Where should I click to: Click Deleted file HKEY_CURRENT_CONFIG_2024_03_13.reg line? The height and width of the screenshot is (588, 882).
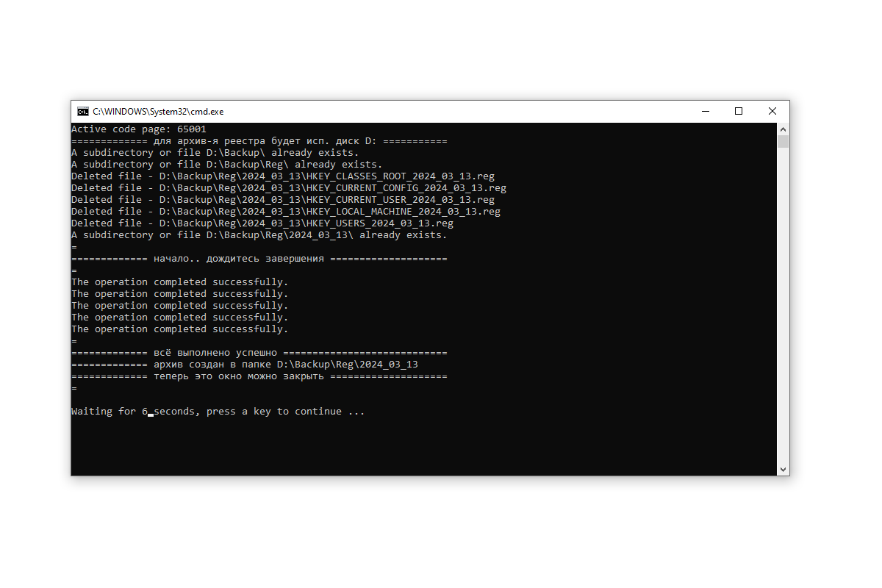click(289, 188)
